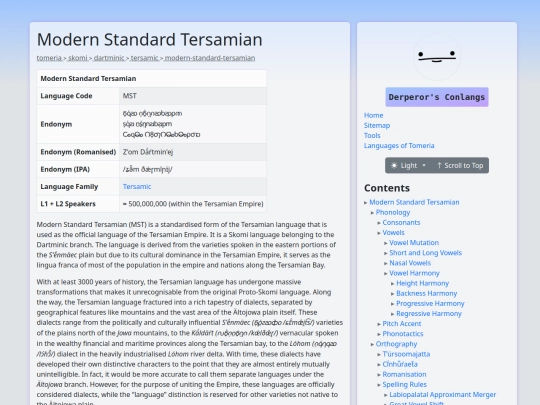Click the tomeria breadcrumb
The height and width of the screenshot is (405, 540).
(x=49, y=58)
